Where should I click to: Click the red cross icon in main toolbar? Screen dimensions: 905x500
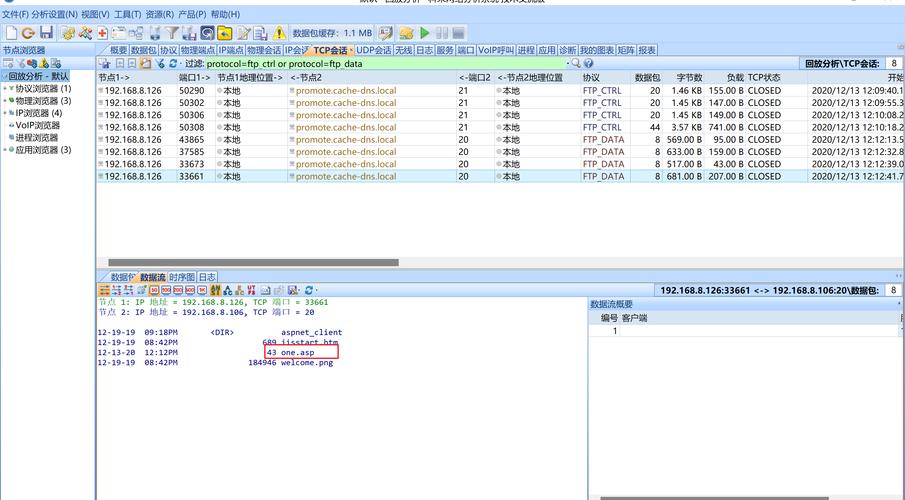(102, 33)
